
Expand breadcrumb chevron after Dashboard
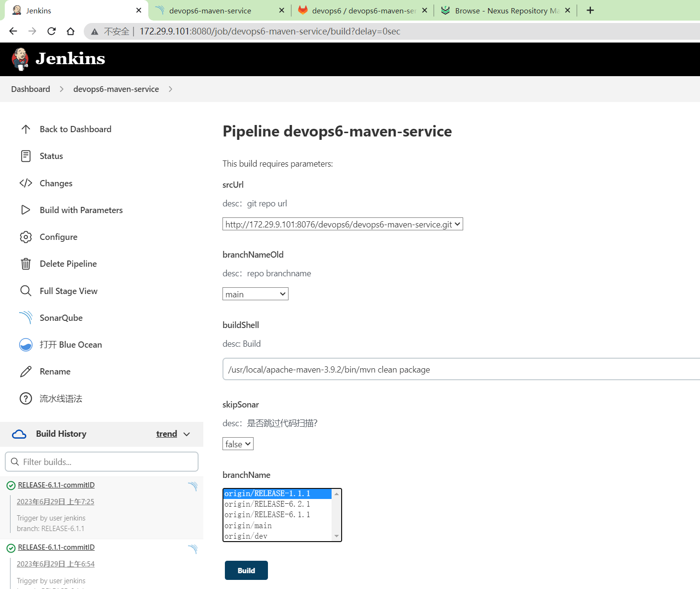click(62, 89)
